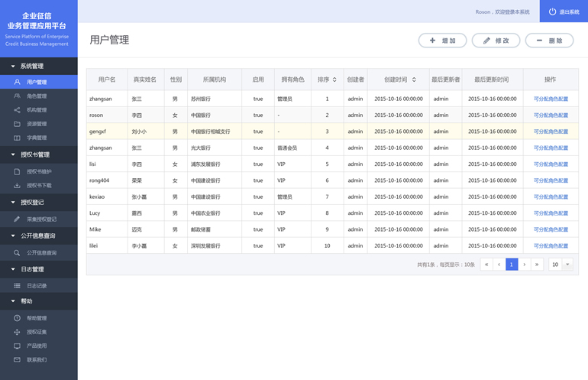The width and height of the screenshot is (588, 380).
Task: Open 授权书下载 download item
Action: [39, 186]
